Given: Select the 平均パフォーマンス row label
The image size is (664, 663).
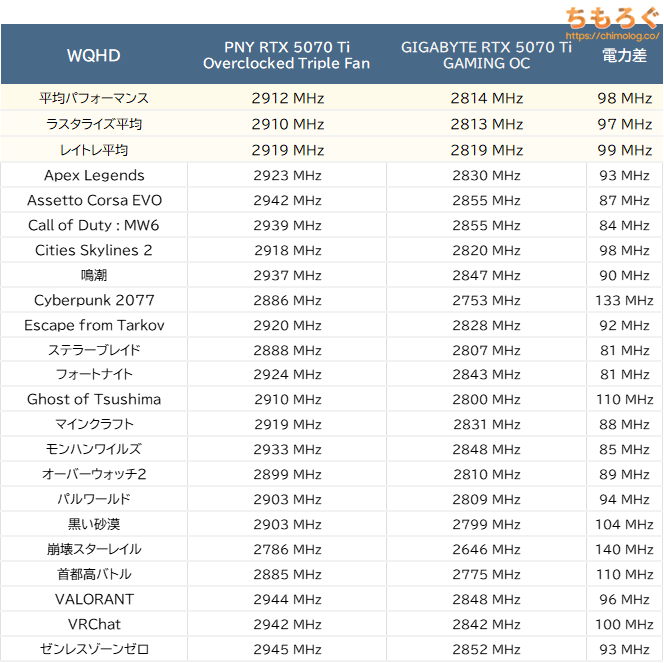Looking at the screenshot, I should (x=94, y=98).
